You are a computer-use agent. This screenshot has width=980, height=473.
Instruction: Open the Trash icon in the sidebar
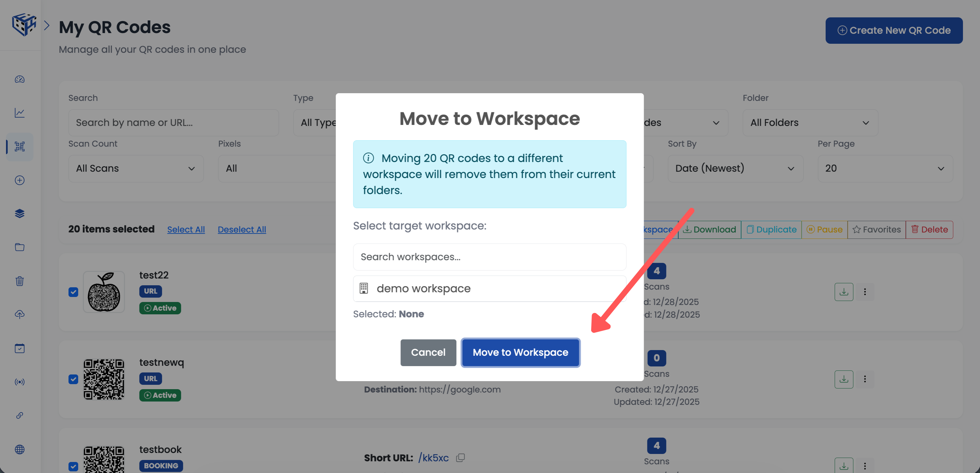19,281
